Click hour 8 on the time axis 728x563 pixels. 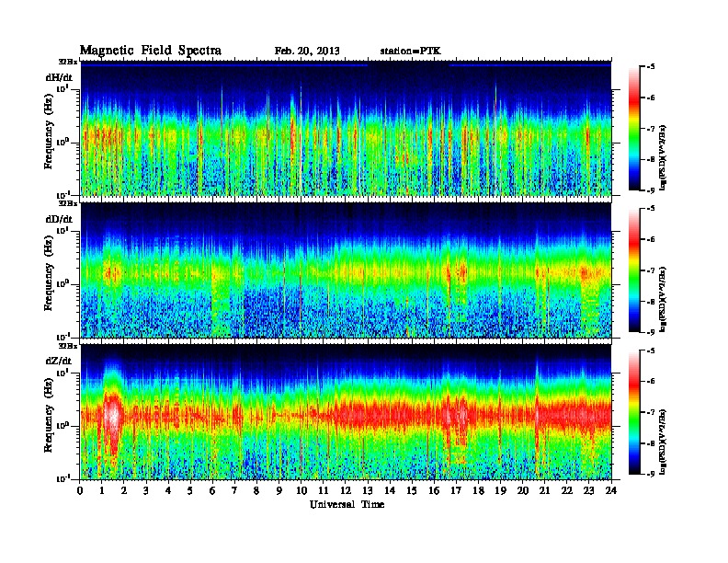click(x=256, y=491)
